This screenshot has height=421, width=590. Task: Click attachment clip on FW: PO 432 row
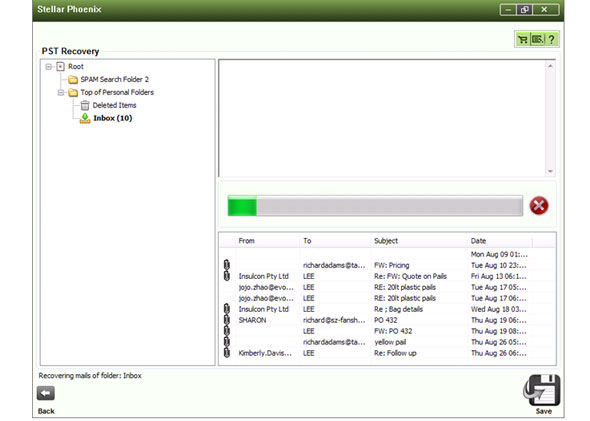(x=227, y=331)
